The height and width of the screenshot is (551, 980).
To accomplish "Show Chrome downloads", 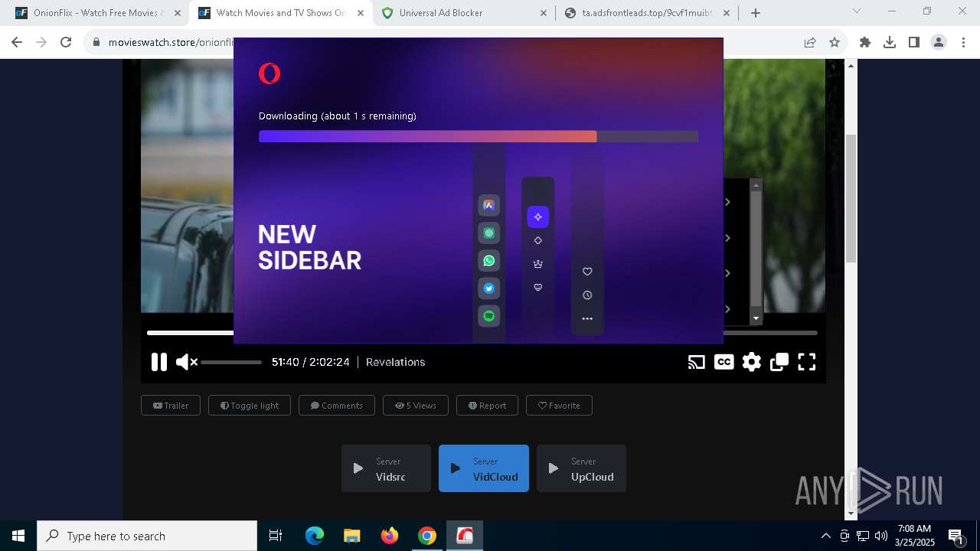I will [890, 43].
